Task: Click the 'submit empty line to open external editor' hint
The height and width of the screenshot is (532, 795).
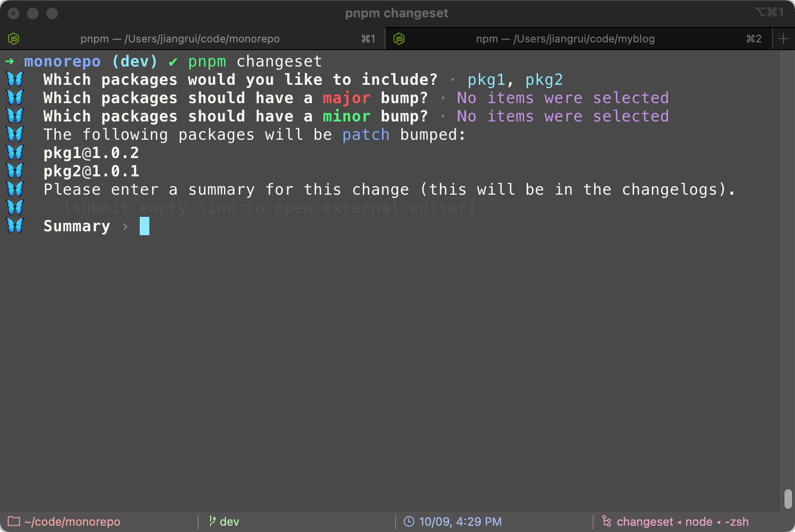Action: (269, 208)
